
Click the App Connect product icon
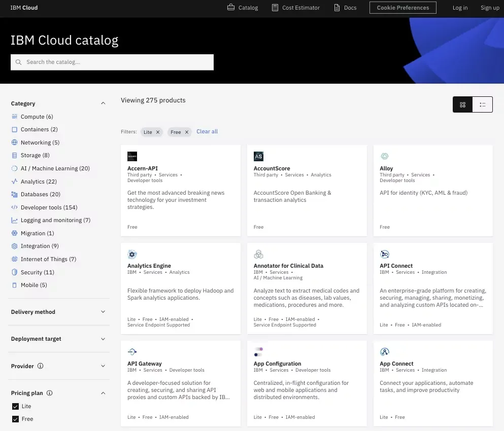pyautogui.click(x=385, y=352)
